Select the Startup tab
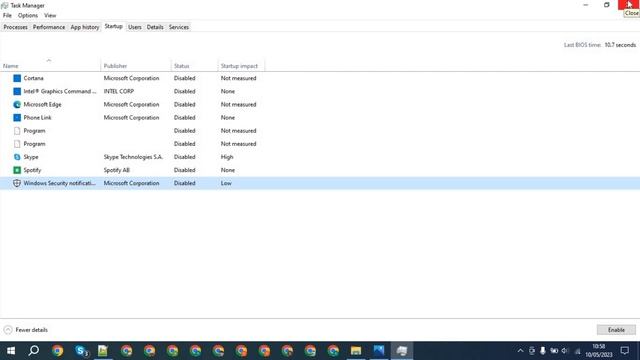 point(113,26)
